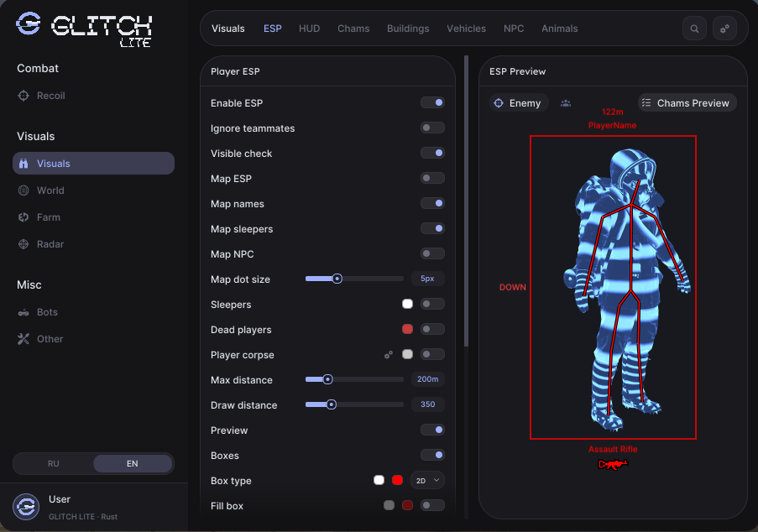This screenshot has height=532, width=758.
Task: Enable Fill box switch
Action: tap(432, 505)
